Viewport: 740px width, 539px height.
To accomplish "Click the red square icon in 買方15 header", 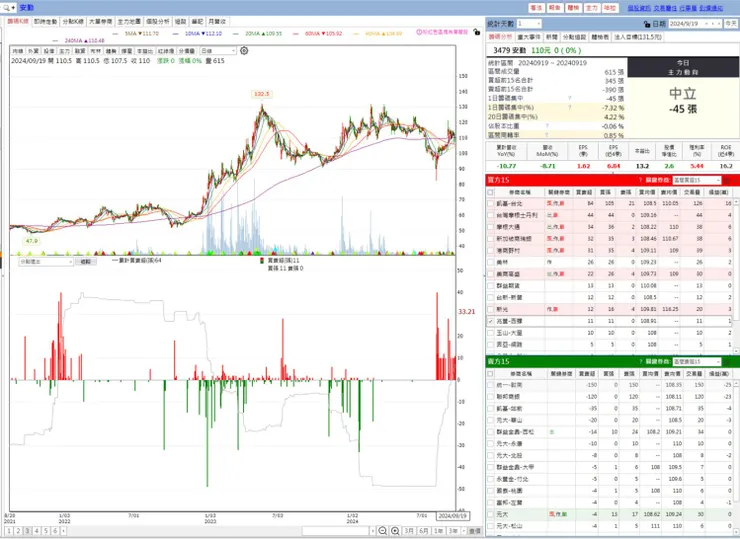I will pyautogui.click(x=727, y=180).
